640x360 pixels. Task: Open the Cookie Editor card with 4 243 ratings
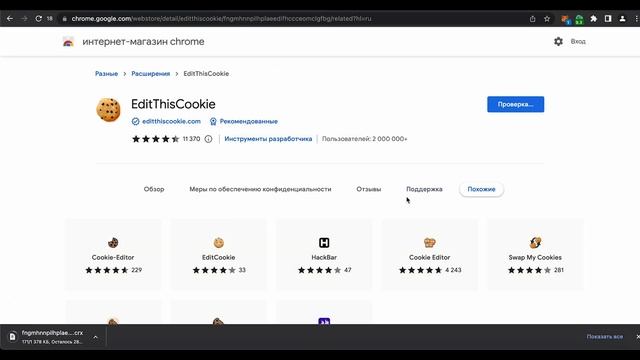(x=429, y=255)
